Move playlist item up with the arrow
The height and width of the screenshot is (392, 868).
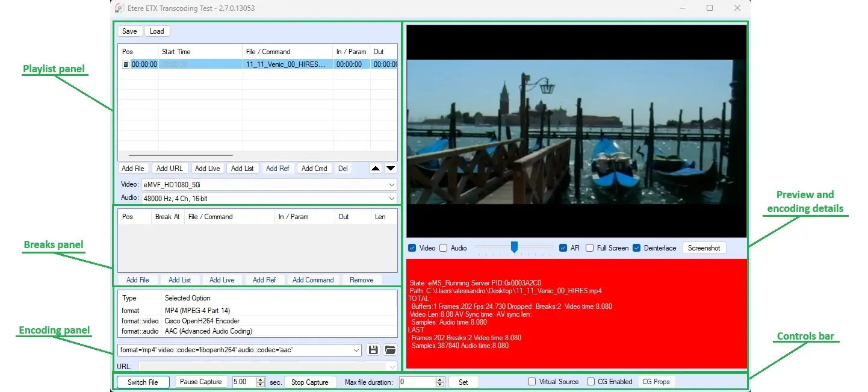click(376, 169)
